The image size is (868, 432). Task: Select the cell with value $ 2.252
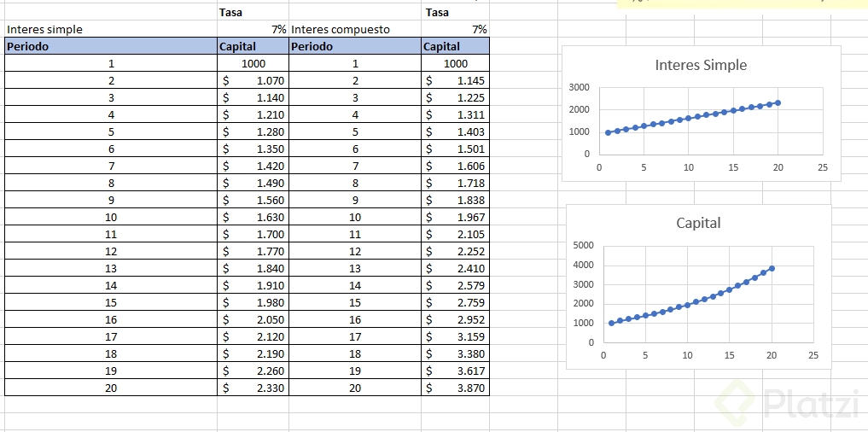pyautogui.click(x=456, y=252)
